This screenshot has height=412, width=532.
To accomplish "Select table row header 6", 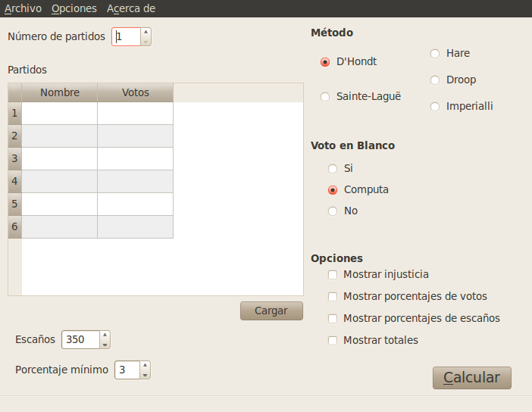I will point(15,227).
